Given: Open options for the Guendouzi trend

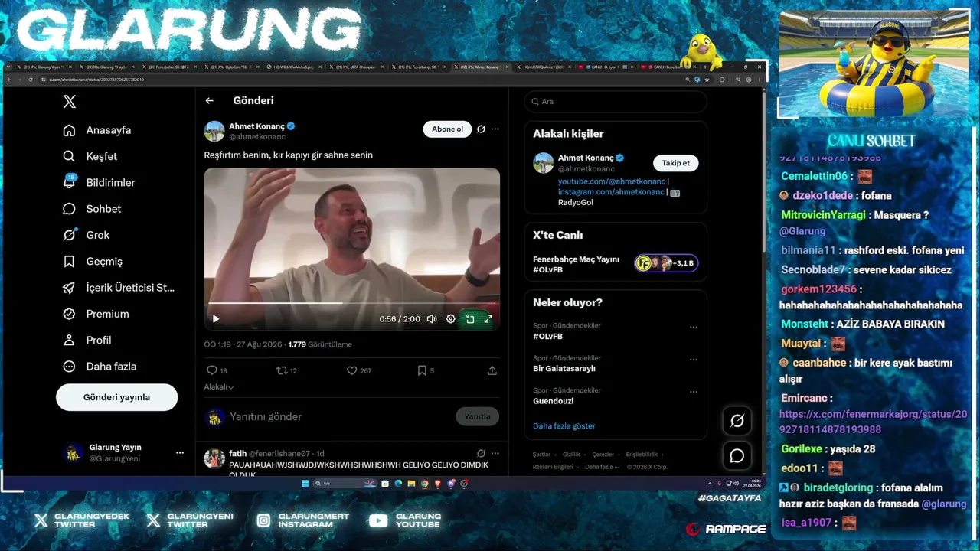Looking at the screenshot, I should click(x=694, y=392).
